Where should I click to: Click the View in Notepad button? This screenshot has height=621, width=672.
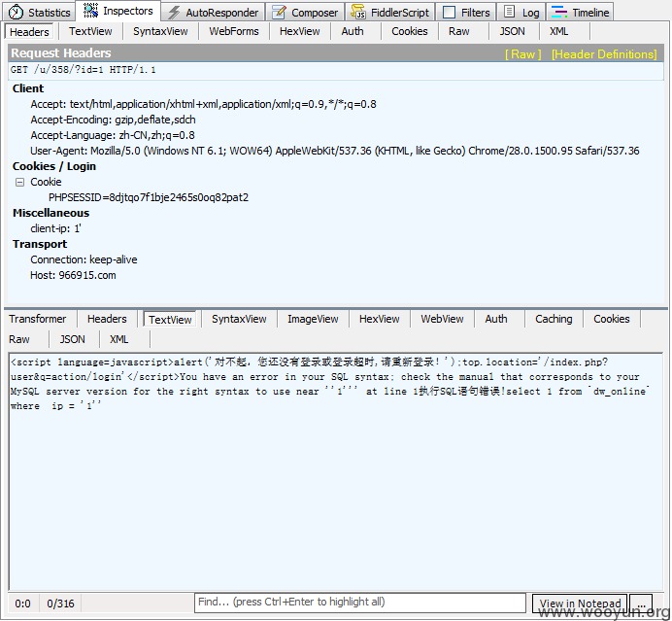(580, 604)
